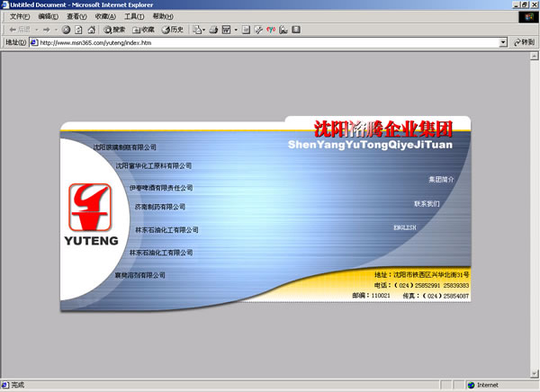Open the Search (搜索) toolbar button
This screenshot has height=392, width=540.
pos(114,30)
